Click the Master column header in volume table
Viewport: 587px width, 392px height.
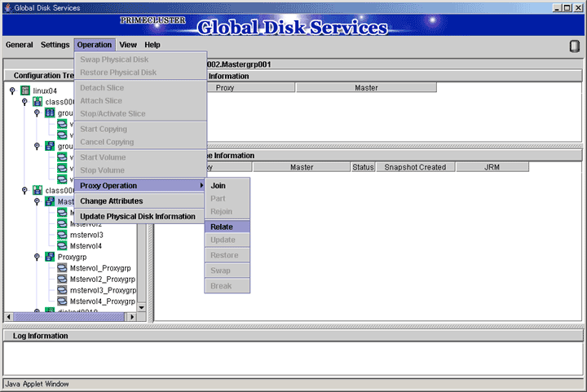coord(302,167)
